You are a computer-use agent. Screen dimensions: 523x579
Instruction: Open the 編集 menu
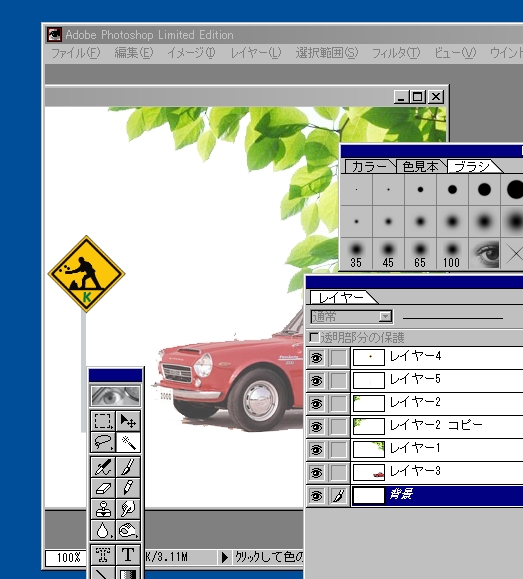(x=134, y=53)
